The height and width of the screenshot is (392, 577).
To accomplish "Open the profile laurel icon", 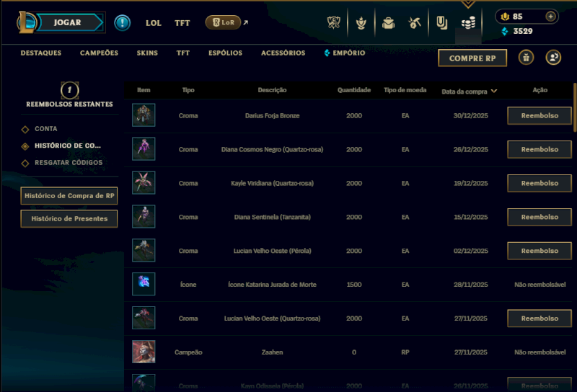I will point(361,23).
